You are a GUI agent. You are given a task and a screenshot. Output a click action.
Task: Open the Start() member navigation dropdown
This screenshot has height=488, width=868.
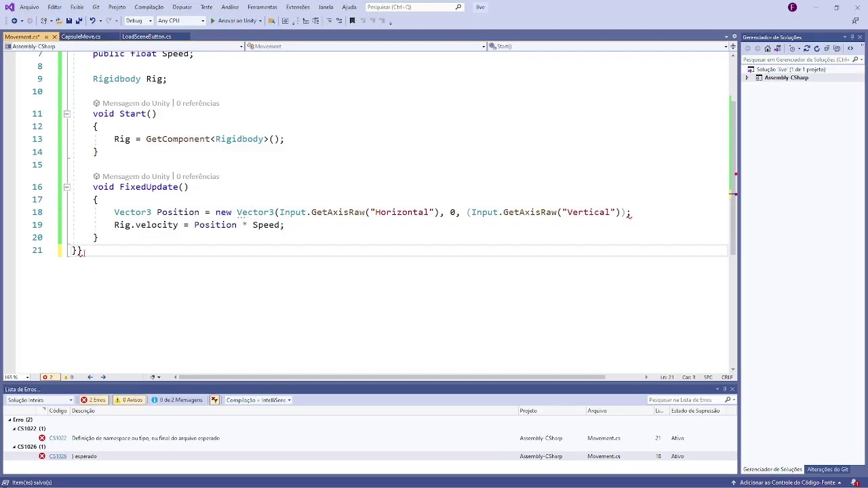608,46
